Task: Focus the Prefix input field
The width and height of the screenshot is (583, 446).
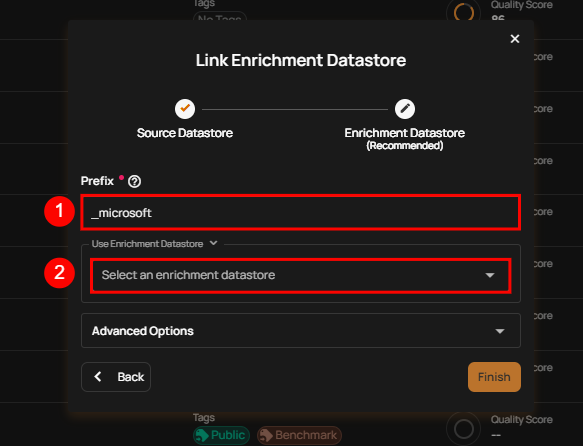Action: [300, 213]
